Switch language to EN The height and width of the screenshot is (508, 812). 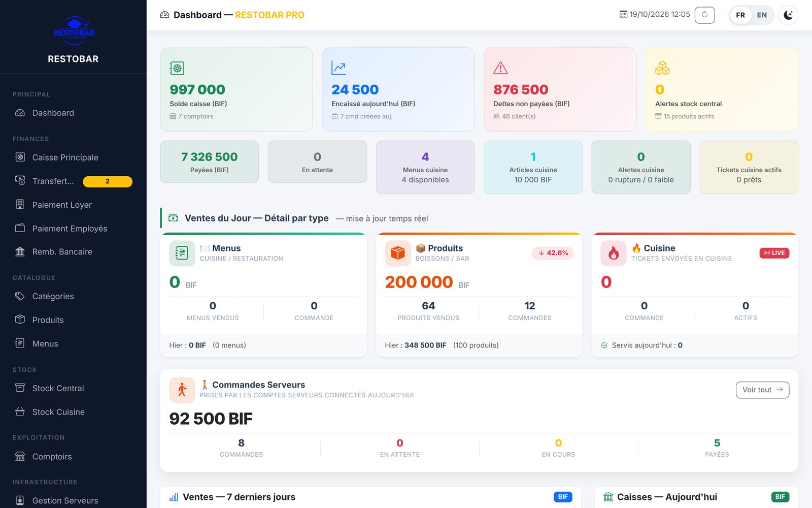762,15
